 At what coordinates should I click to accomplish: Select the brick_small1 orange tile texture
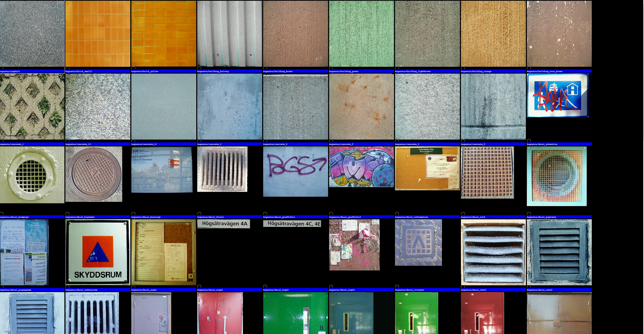(x=98, y=34)
